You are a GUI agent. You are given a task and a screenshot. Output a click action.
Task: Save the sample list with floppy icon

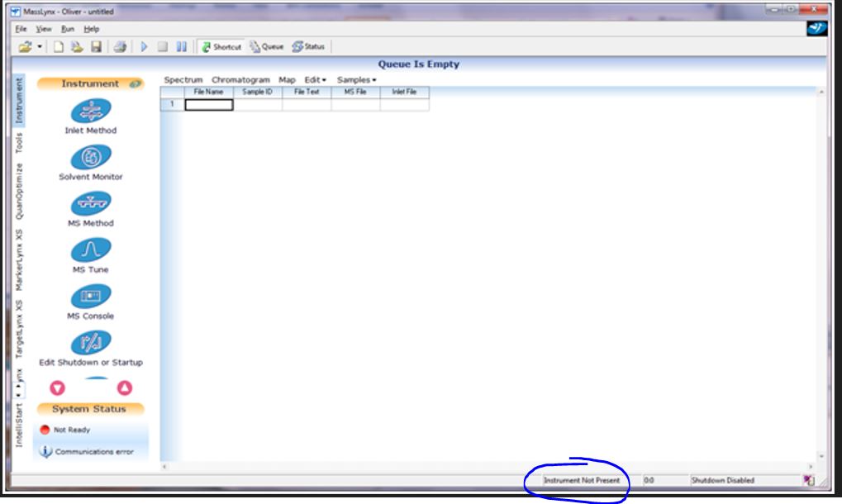pos(96,47)
